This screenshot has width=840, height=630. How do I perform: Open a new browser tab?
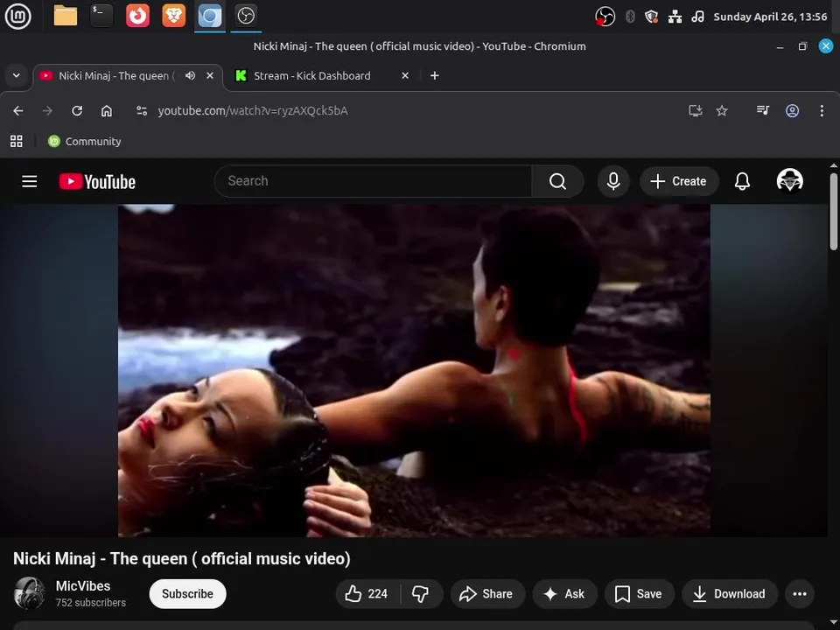(x=435, y=75)
